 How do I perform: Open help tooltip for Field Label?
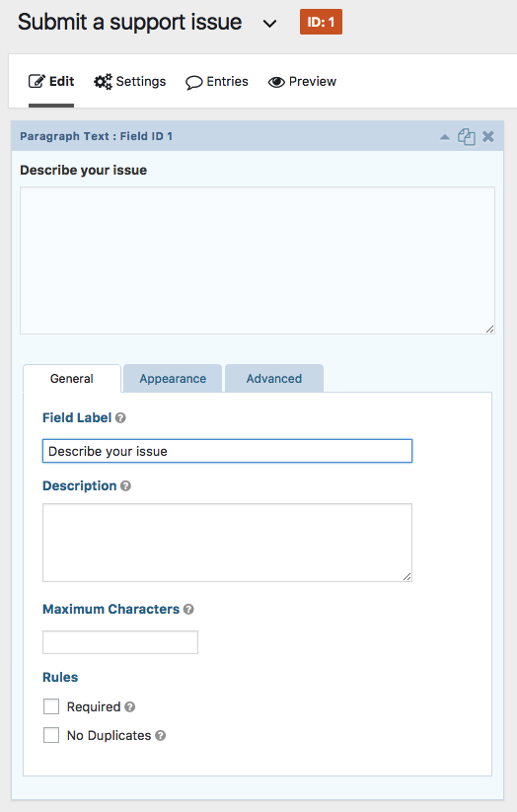(x=120, y=418)
